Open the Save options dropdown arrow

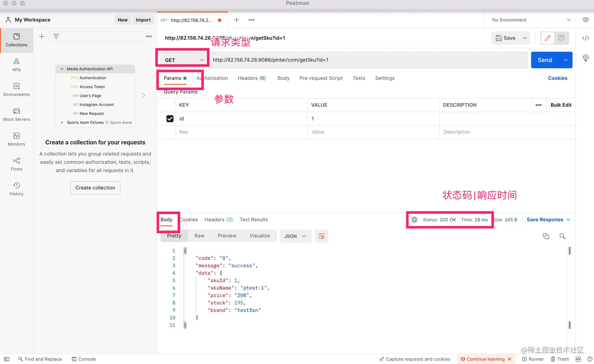coord(524,38)
